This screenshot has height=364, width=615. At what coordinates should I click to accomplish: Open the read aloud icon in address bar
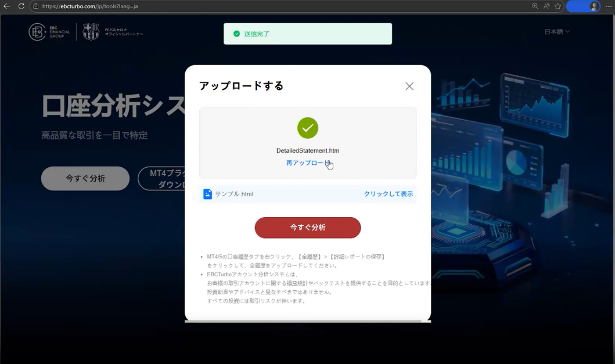pos(546,6)
